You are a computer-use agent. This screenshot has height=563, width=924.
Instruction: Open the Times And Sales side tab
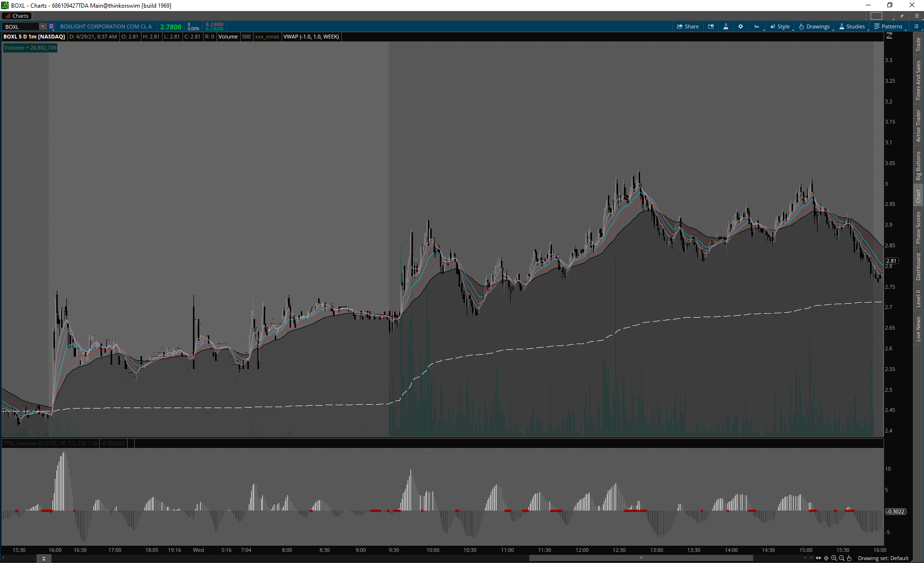tap(918, 80)
